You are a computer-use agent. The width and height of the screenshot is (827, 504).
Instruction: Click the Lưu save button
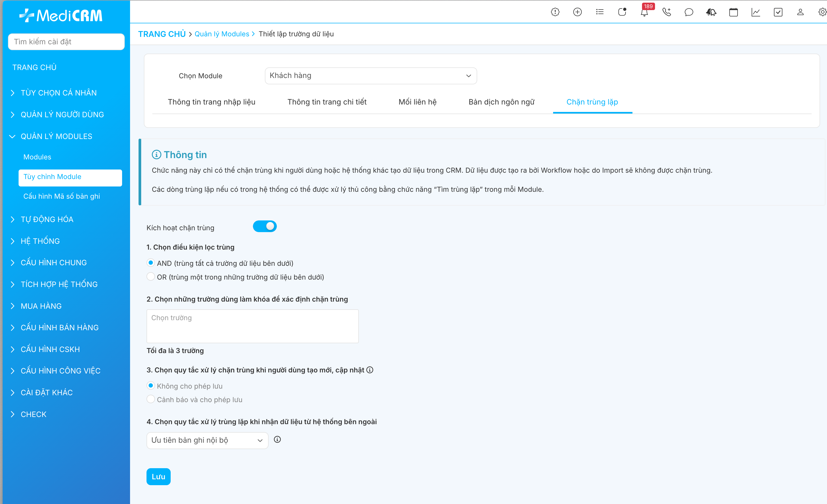[x=158, y=476]
